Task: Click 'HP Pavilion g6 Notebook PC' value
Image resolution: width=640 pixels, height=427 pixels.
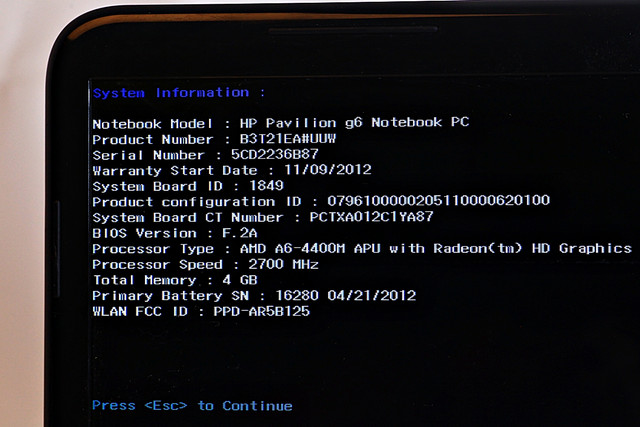Action: coord(354,122)
